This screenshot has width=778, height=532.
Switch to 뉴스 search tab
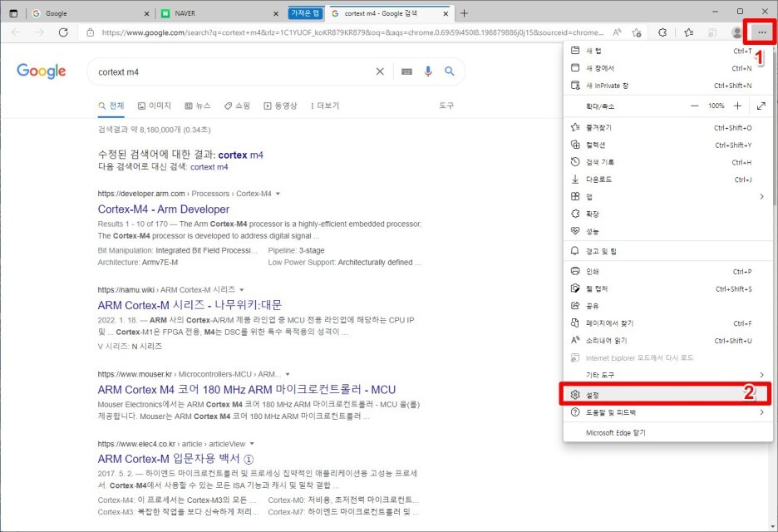198,106
